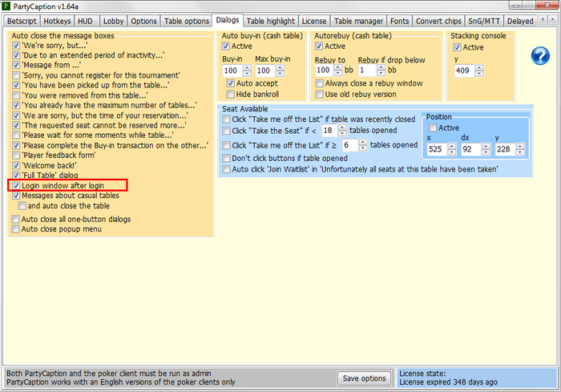Viewport: 561px width, 392px height.
Task: Enable 'Auto close popup menu' checkbox
Action: [x=15, y=228]
